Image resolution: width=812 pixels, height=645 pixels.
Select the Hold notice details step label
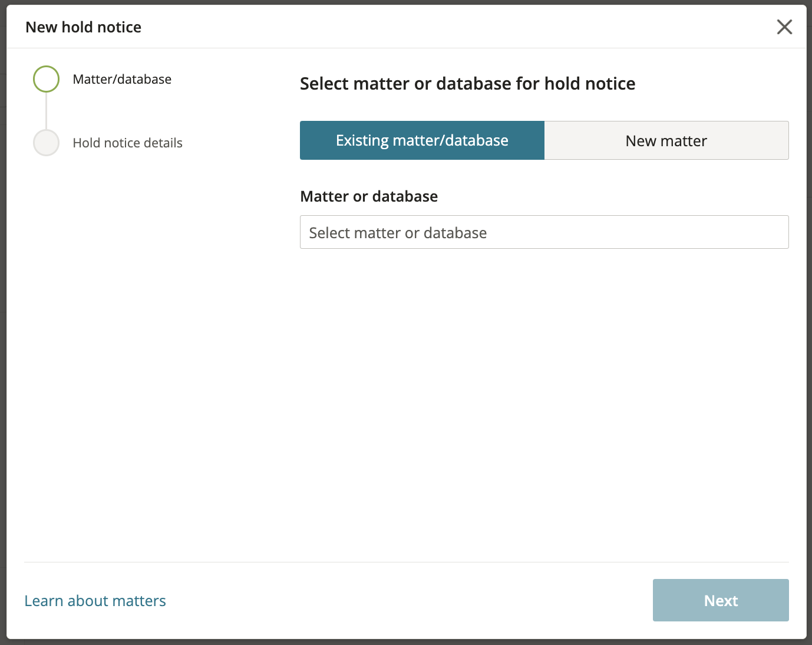128,143
